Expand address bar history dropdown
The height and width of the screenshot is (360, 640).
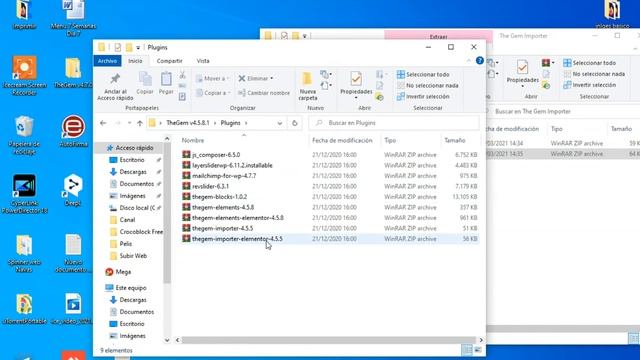click(x=280, y=123)
